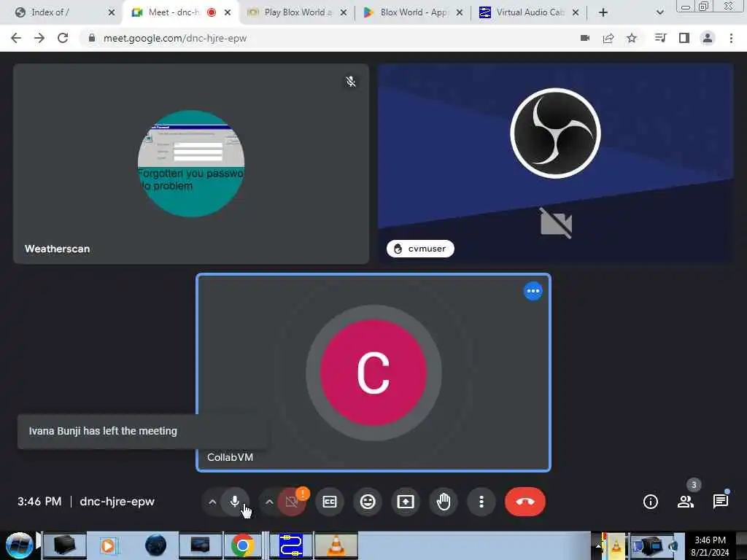Turn on the camera button
Viewport: 747px width, 560px height.
pos(292,502)
